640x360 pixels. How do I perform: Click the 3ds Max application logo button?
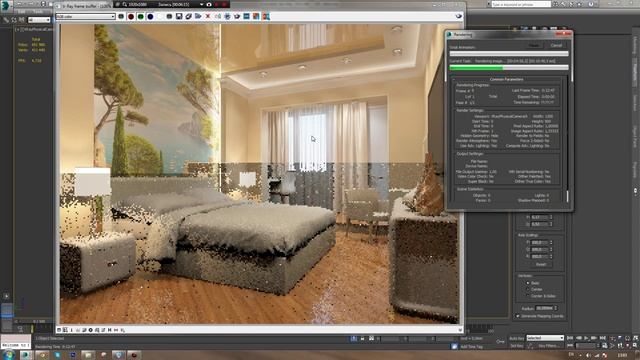click(x=6, y=5)
